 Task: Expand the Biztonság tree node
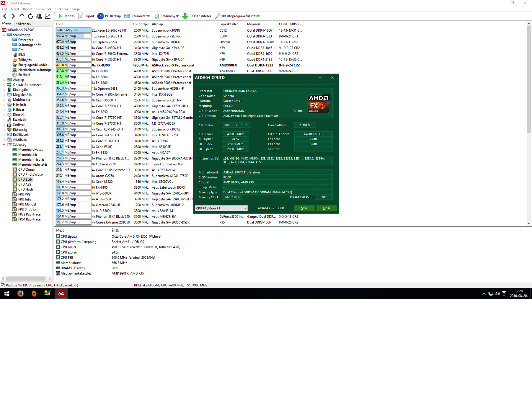point(4,130)
